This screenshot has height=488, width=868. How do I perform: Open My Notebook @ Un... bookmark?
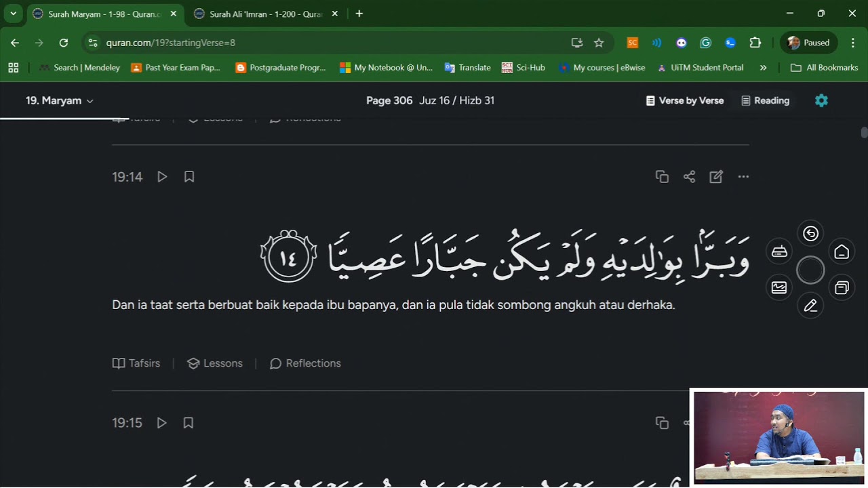(x=386, y=68)
